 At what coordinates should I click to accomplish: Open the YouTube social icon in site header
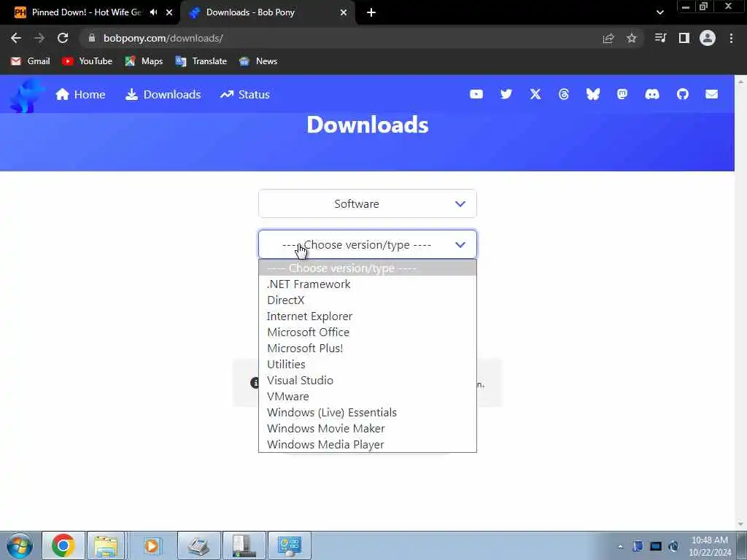(476, 94)
